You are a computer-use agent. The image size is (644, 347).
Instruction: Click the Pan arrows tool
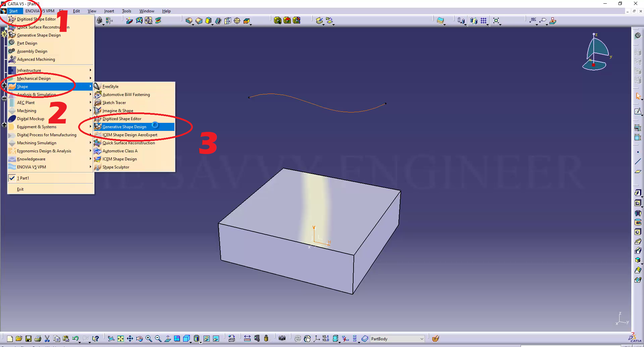(130, 339)
